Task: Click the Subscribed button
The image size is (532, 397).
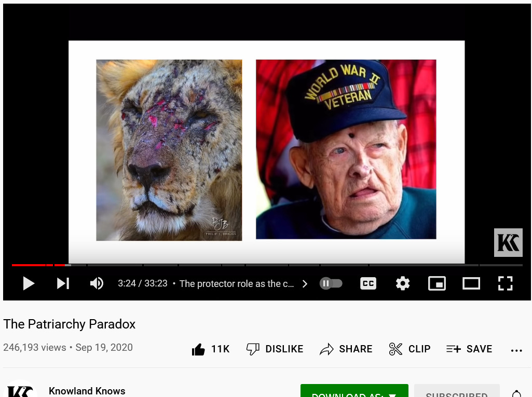Action: pos(457,391)
